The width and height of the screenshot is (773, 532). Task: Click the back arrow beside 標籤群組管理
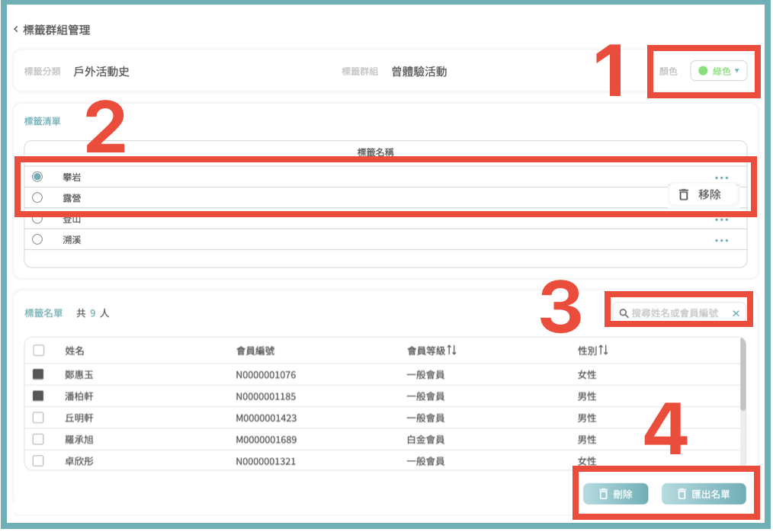(16, 30)
